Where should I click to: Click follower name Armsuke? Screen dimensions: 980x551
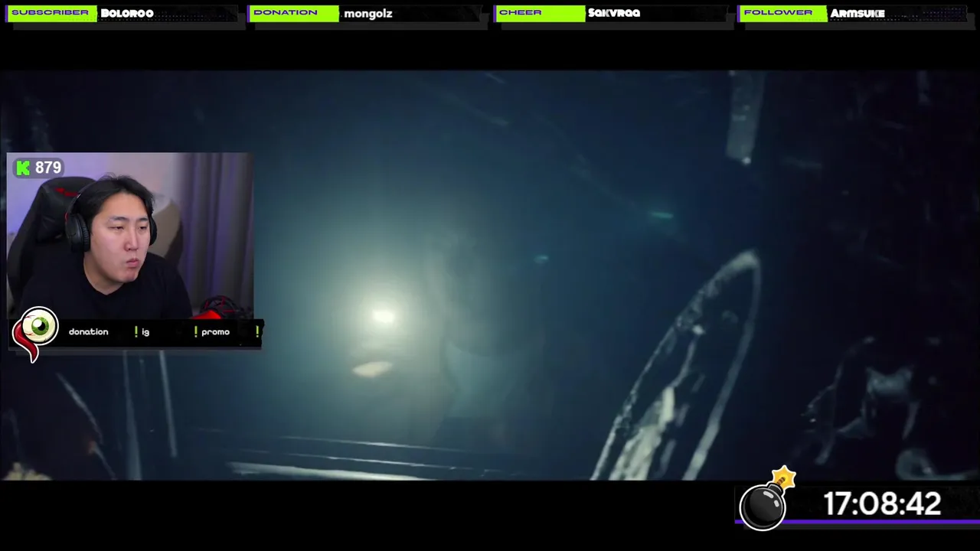point(857,13)
